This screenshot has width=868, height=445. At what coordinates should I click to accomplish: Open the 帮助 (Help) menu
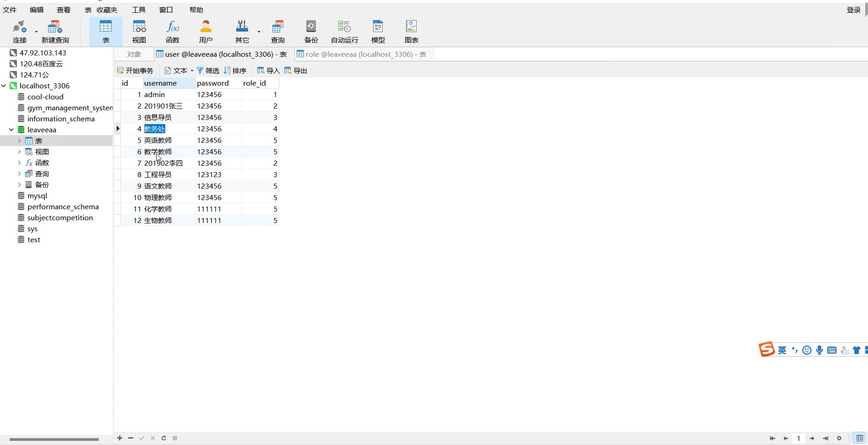click(x=196, y=10)
